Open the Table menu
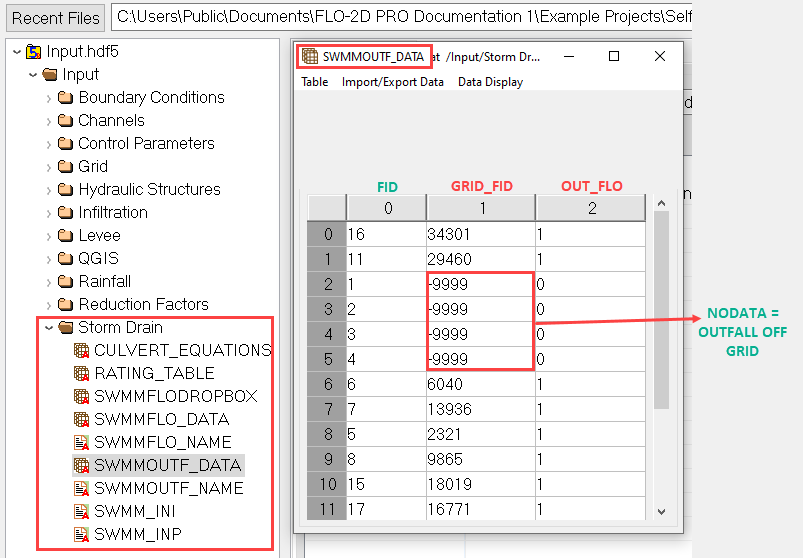Screen dimensions: 803x558 click(x=314, y=82)
